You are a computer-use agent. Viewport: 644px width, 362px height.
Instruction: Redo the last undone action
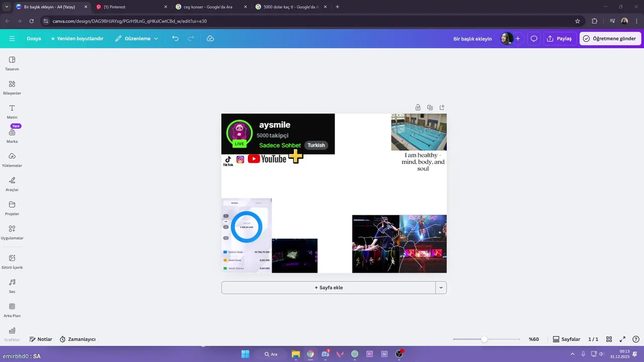(191, 39)
